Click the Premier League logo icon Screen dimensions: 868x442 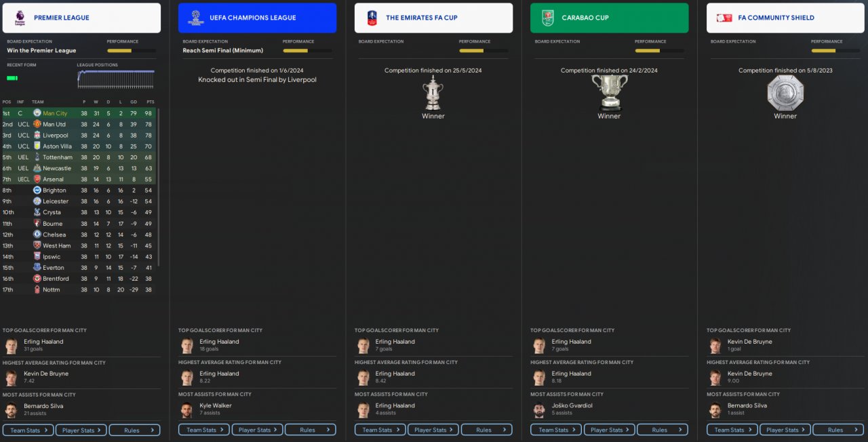19,18
